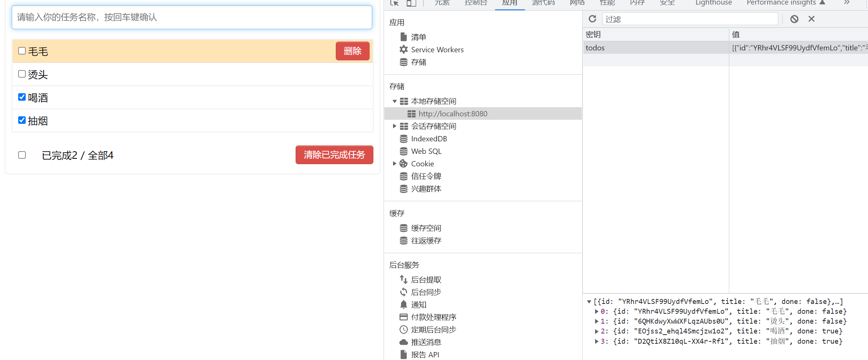Open the 通知 bell item
Screen dimensions: 868x360
pos(418,305)
